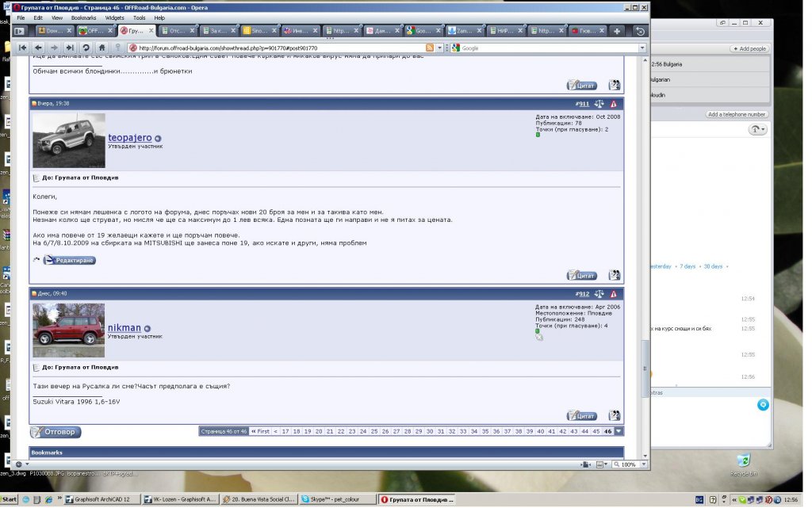Open nikman user profile link
The image size is (812, 508).
click(x=124, y=327)
